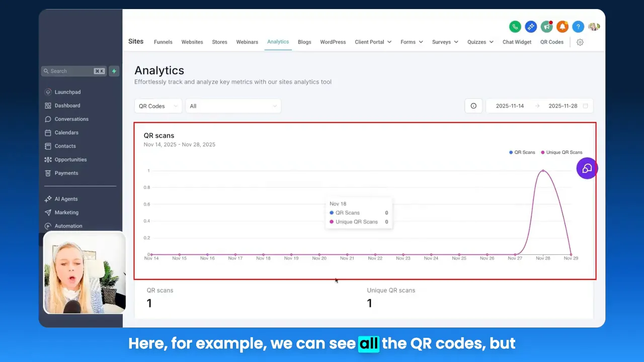This screenshot has height=362, width=644.
Task: Click the AI Agents sidebar icon
Action: pyautogui.click(x=48, y=199)
